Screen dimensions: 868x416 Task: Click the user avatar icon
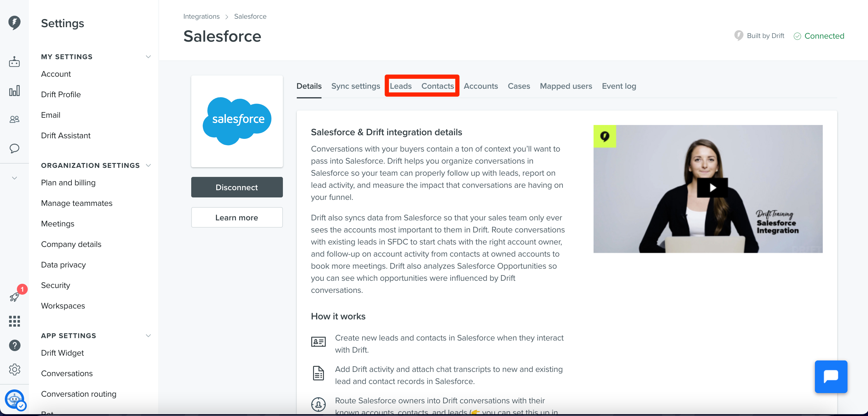(x=14, y=399)
